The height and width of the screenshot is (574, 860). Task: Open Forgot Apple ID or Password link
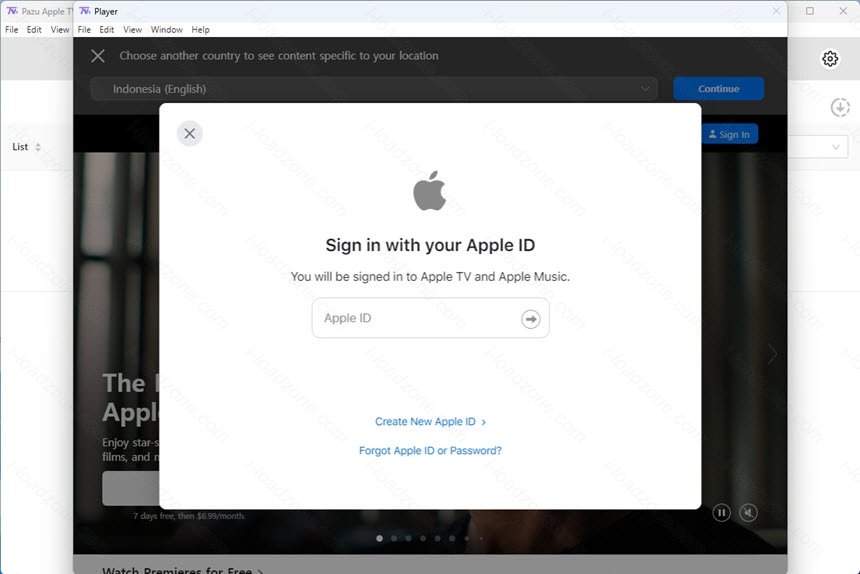[430, 451]
